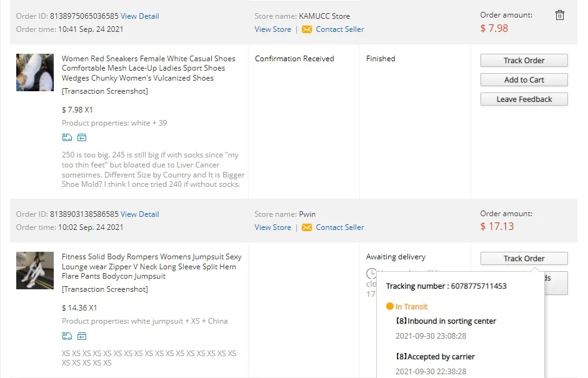Viewport: 588px width, 378px height.
Task: Leave Feedback on the sneakers order
Action: [x=524, y=99]
